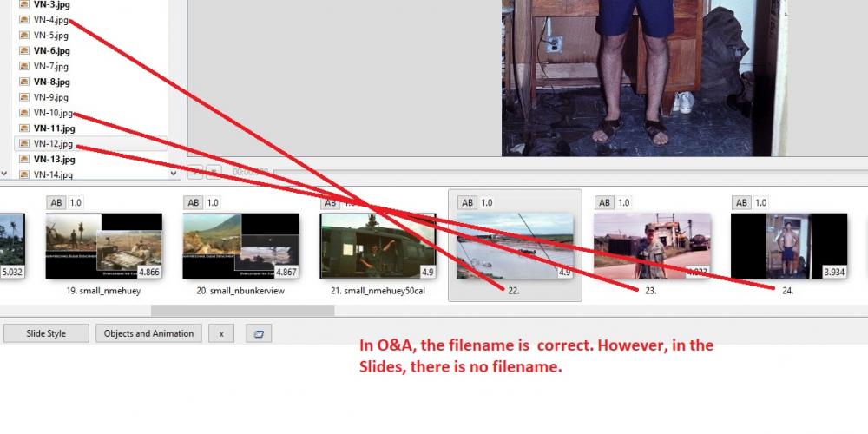The width and height of the screenshot is (868, 434).
Task: Select slide 21 helicopter door gunner thumbnail
Action: pos(378,246)
